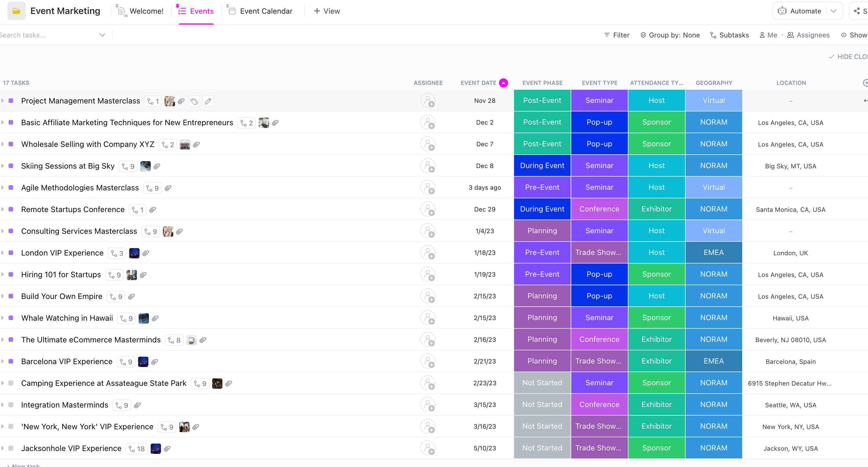The width and height of the screenshot is (868, 467).
Task: Click the attachment icon on Skiing Sessions
Action: (158, 166)
